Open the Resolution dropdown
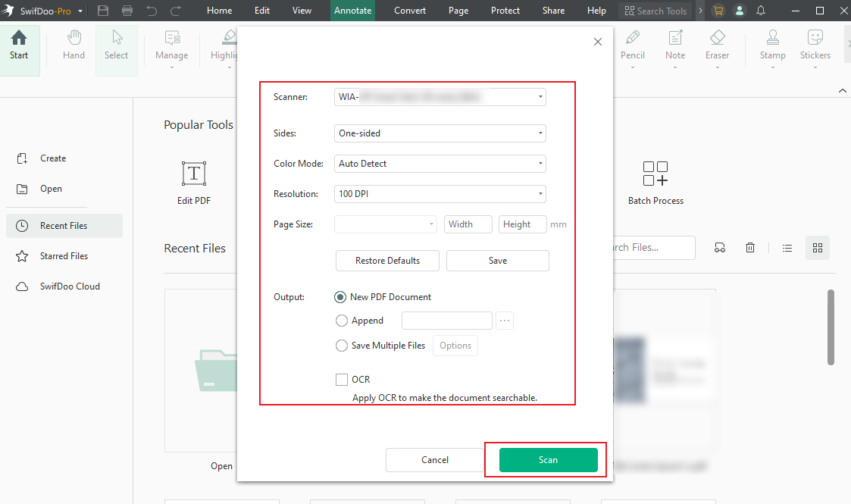The width and height of the screenshot is (851, 504). tap(540, 194)
